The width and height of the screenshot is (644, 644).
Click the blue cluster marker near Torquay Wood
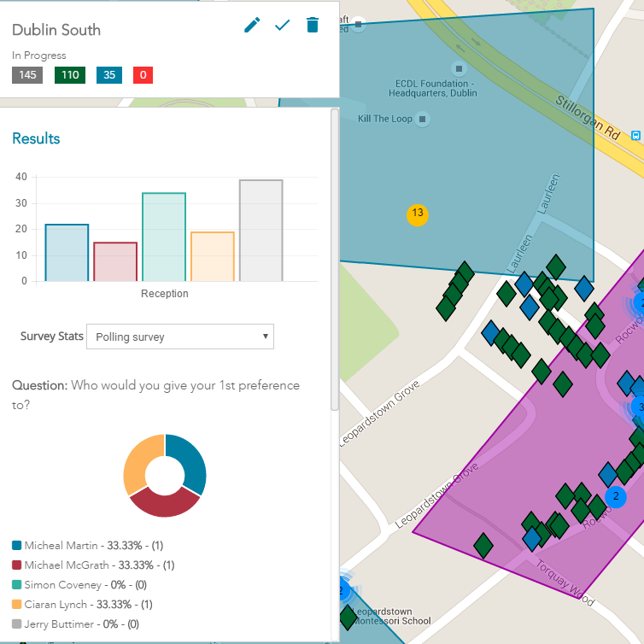(613, 495)
